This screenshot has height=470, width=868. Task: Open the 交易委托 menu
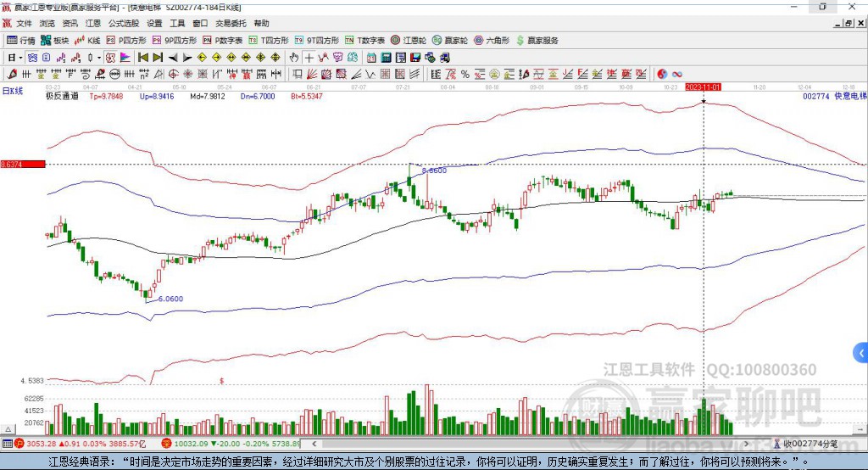pyautogui.click(x=231, y=23)
